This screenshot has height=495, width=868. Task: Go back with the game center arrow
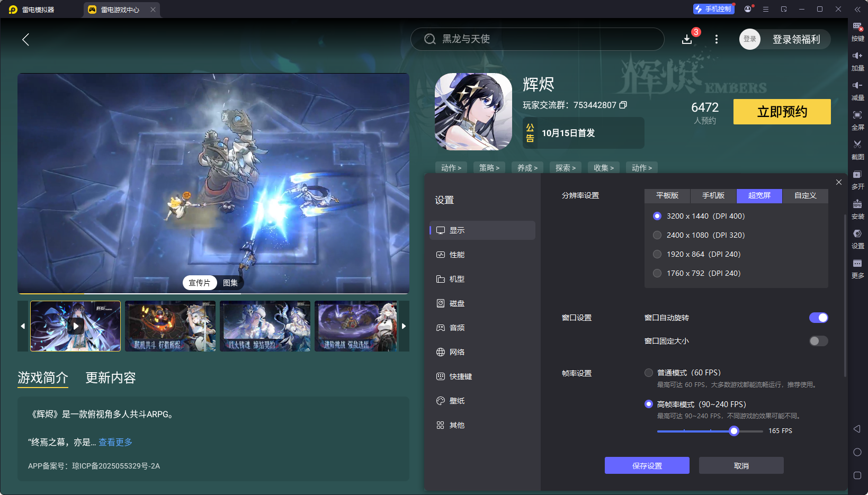tap(25, 39)
